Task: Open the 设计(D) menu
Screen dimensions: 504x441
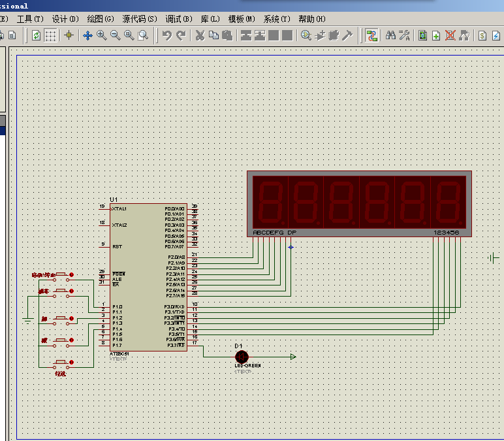Action: [65, 20]
